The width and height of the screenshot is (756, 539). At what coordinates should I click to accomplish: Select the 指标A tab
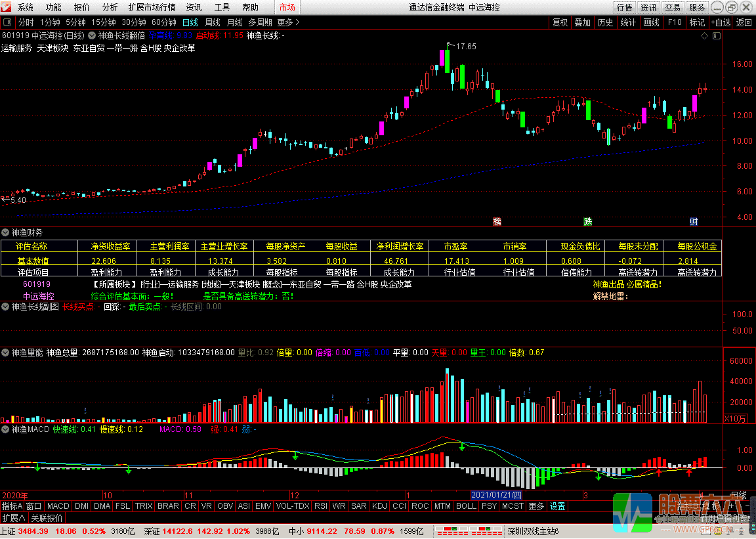coord(12,506)
